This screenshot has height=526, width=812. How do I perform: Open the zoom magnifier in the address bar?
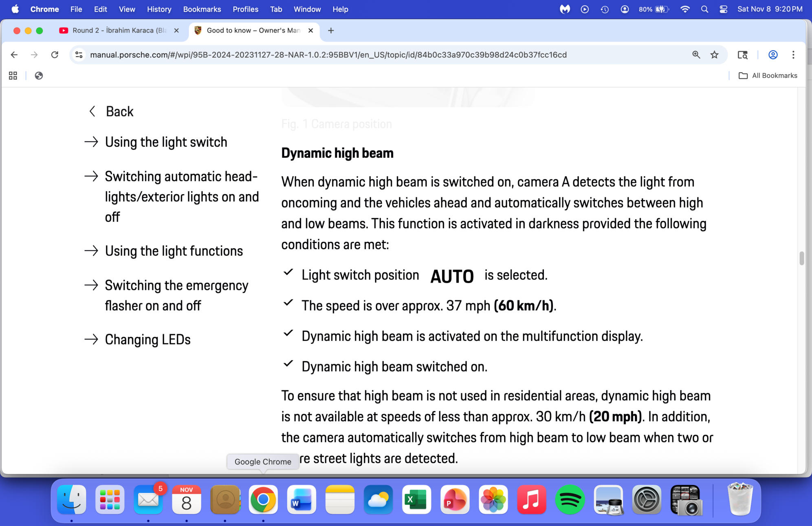point(696,55)
